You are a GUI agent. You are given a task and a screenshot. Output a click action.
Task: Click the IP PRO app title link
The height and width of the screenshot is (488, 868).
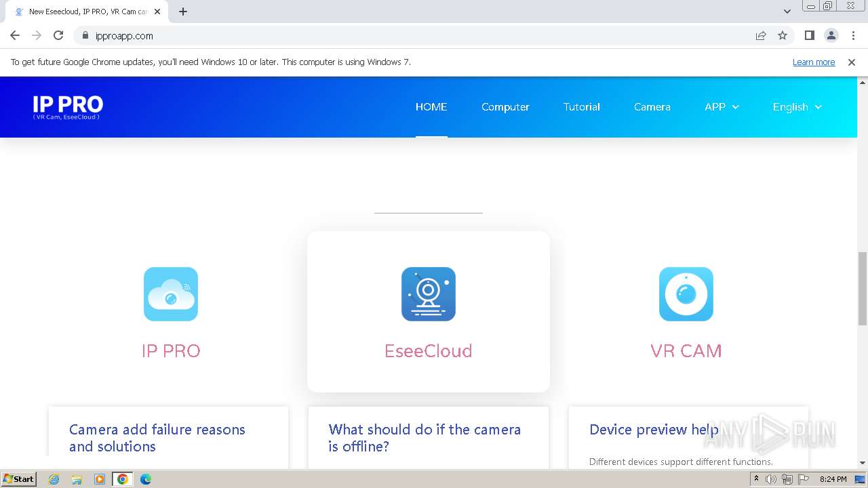[171, 350]
